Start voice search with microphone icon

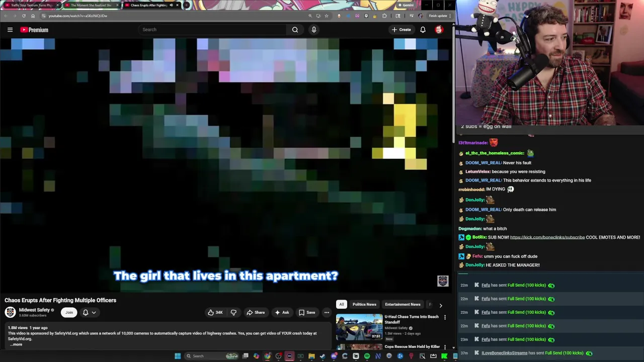point(314,30)
